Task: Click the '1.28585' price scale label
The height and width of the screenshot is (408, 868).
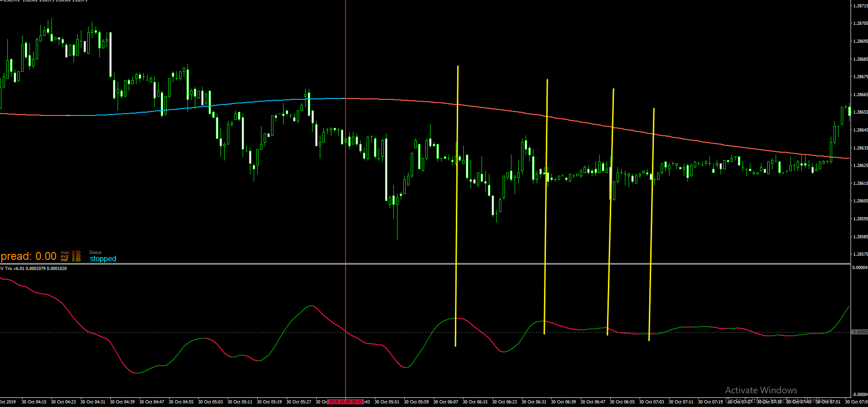Action: 860,236
